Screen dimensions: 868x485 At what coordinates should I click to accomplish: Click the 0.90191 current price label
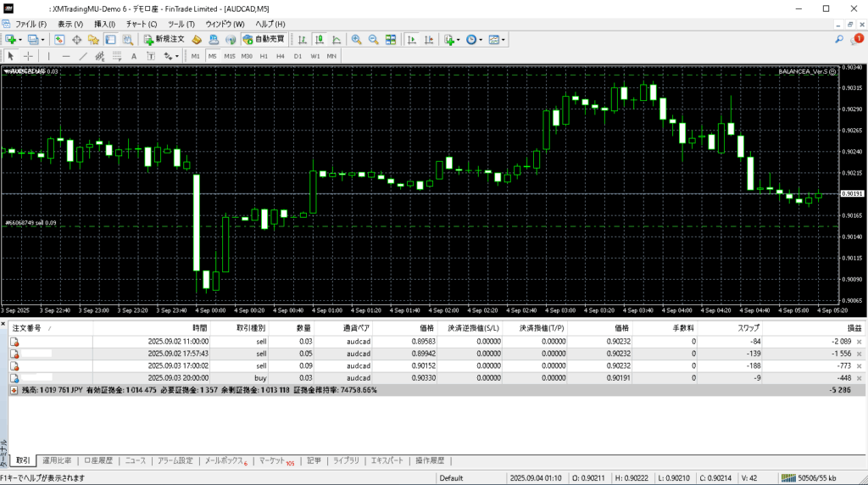852,194
